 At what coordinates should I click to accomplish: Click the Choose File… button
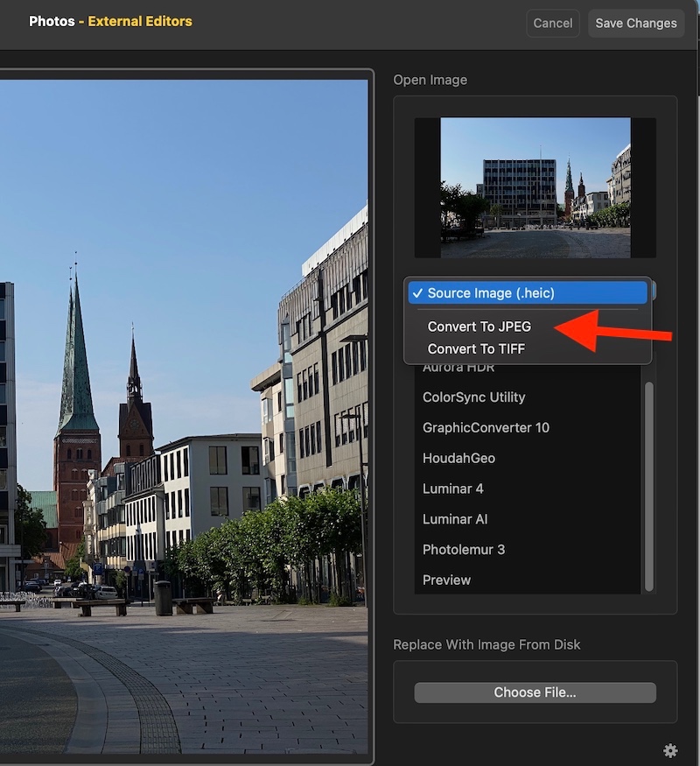[x=535, y=692]
